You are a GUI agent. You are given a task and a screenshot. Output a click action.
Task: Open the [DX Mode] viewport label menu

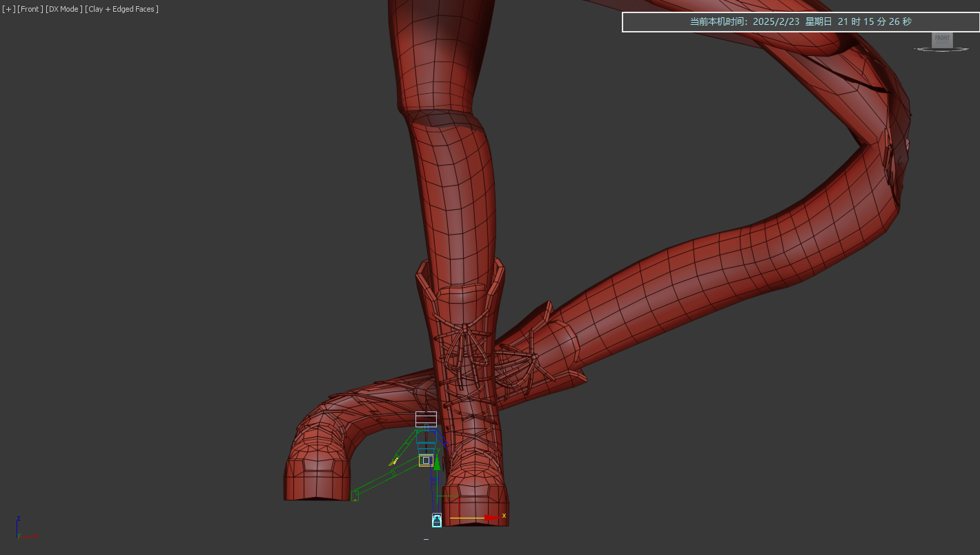click(63, 9)
